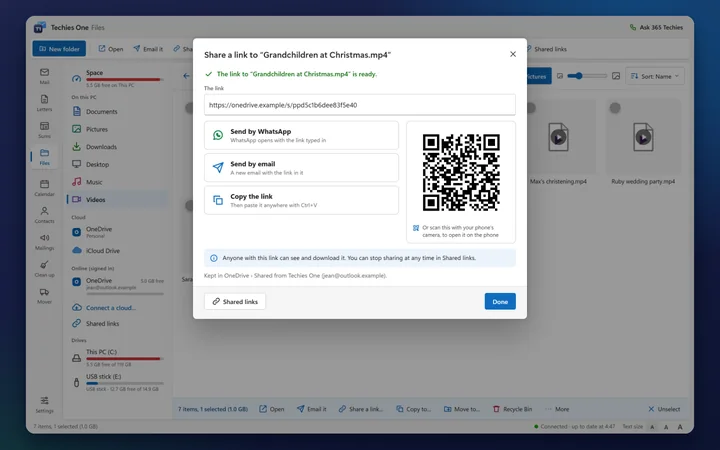Viewport: 720px width, 450px height.
Task: Click Open in the top toolbar
Action: 111,49
